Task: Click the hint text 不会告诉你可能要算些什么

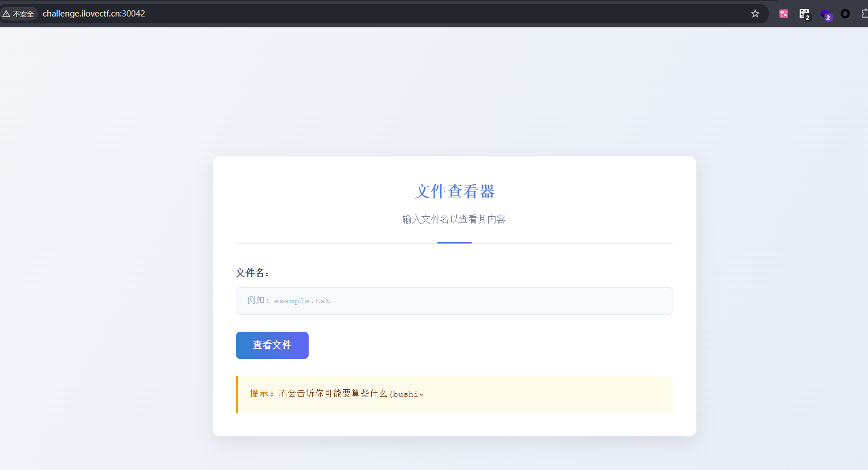Action: tap(333, 394)
